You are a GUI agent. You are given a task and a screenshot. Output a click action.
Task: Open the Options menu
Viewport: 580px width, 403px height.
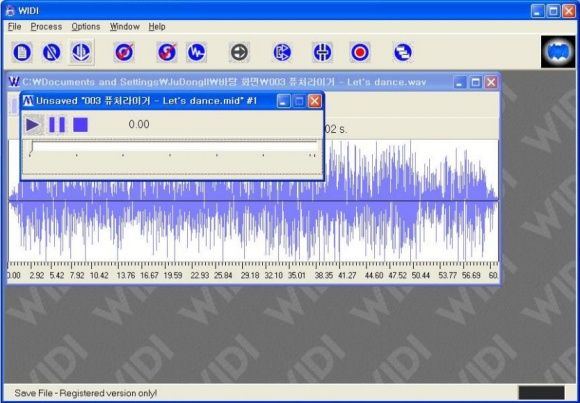86,27
